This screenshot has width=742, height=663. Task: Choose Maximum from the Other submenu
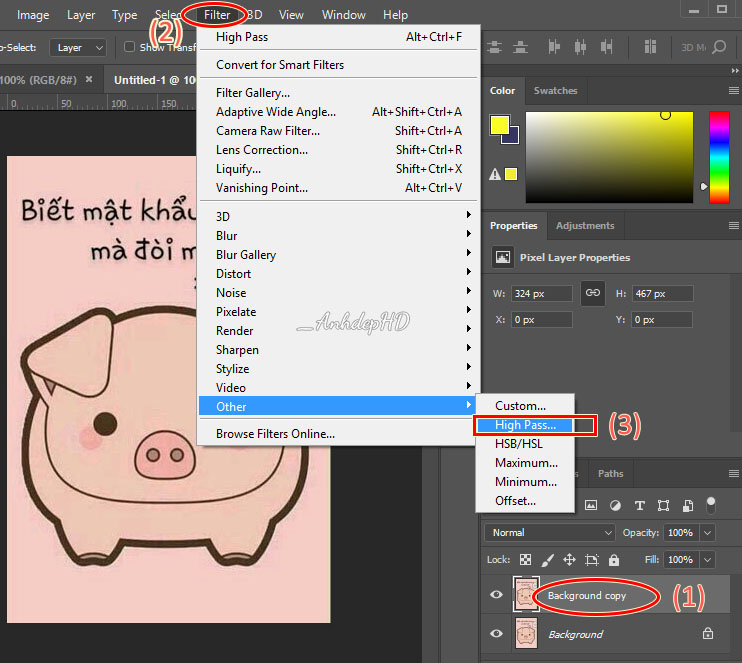point(525,463)
